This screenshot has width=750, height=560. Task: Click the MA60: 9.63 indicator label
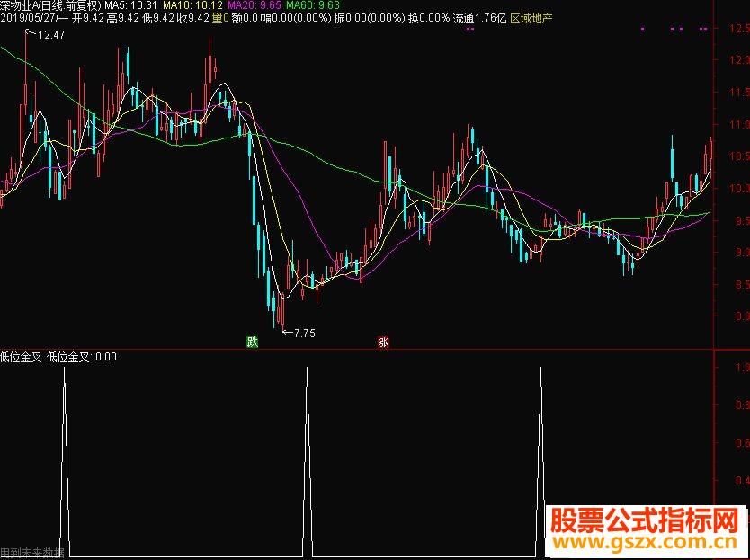[313, 5]
